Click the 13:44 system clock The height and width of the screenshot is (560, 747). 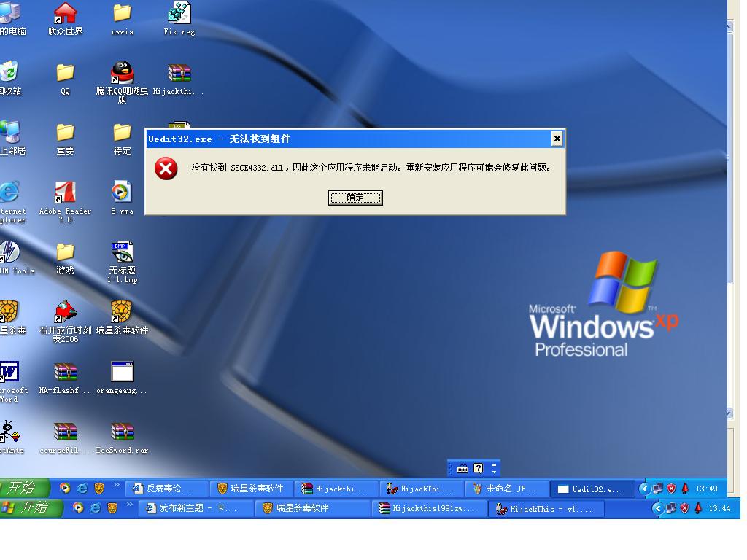tap(719, 508)
